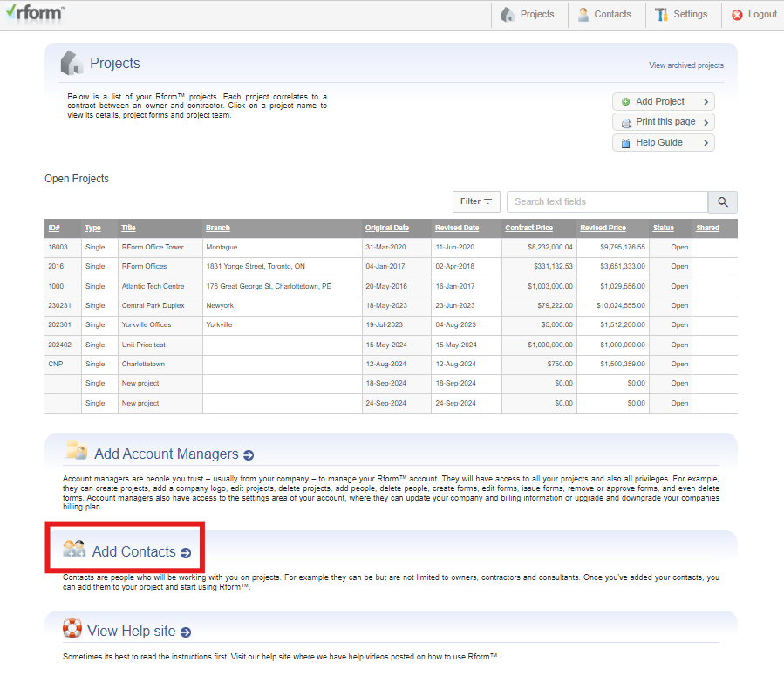
Task: Sort table by Title column
Action: [x=128, y=228]
